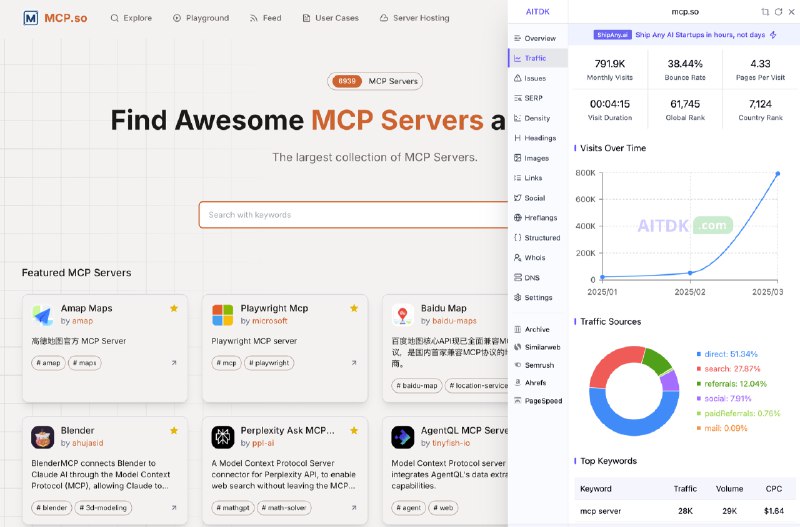Click the ShipAny.ai promo banner link
The width and height of the screenshot is (800, 527).
click(x=685, y=35)
